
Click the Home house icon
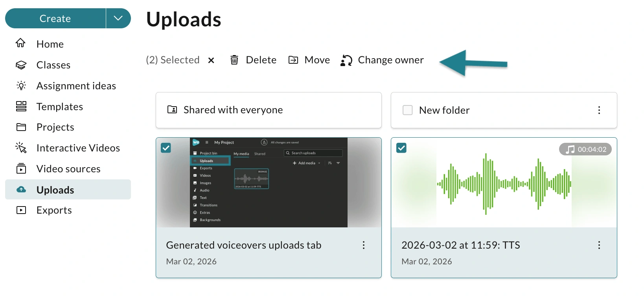pyautogui.click(x=21, y=43)
